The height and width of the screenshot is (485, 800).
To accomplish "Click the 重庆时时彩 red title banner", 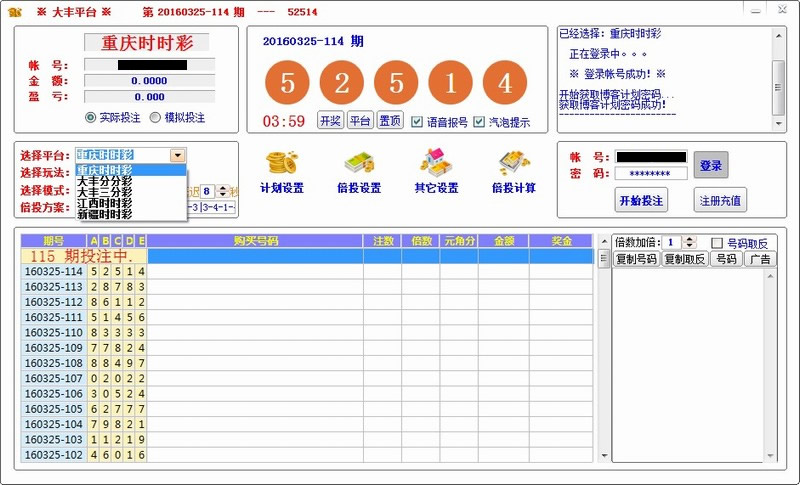I will click(x=147, y=43).
